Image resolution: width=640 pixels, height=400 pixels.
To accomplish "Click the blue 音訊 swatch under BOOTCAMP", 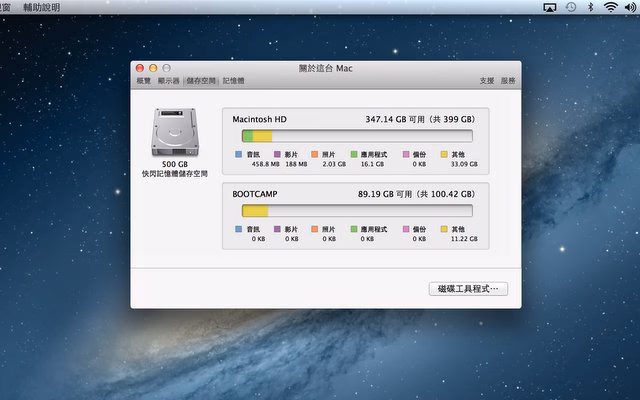I will [239, 229].
